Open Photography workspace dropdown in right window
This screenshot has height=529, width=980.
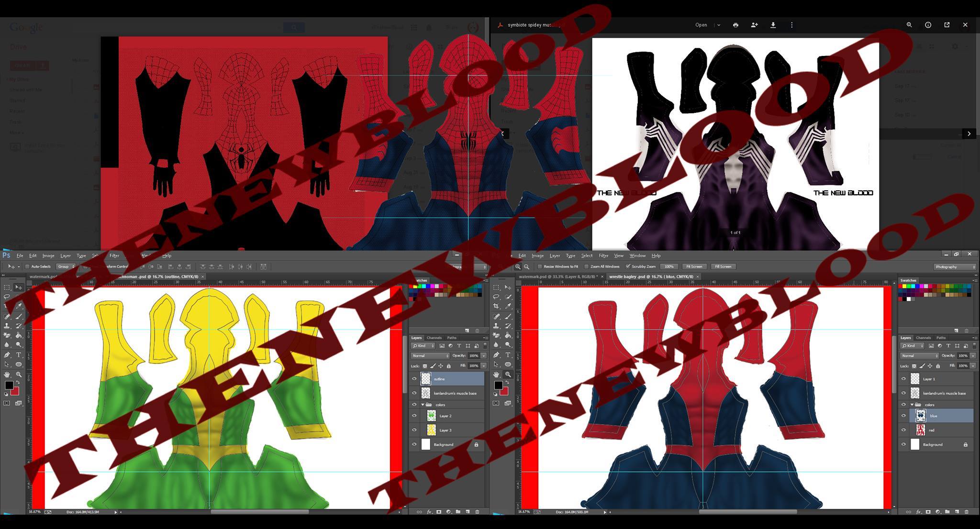[955, 266]
